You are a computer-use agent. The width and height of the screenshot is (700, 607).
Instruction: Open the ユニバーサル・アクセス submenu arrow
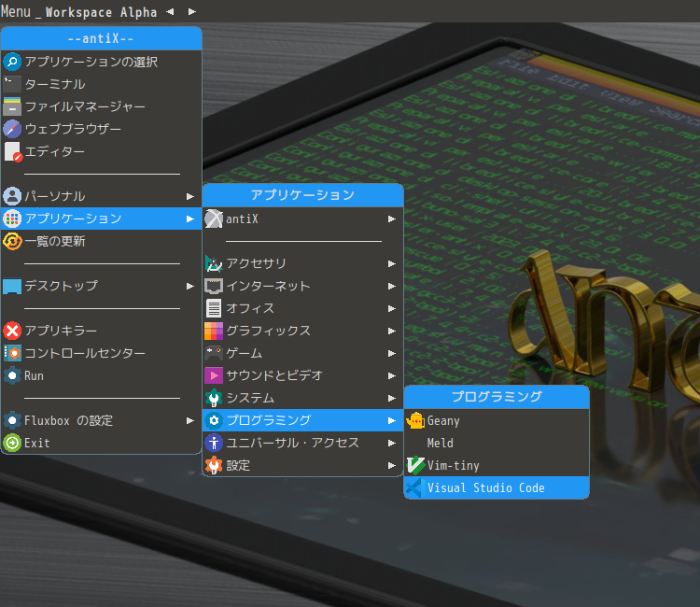click(391, 443)
